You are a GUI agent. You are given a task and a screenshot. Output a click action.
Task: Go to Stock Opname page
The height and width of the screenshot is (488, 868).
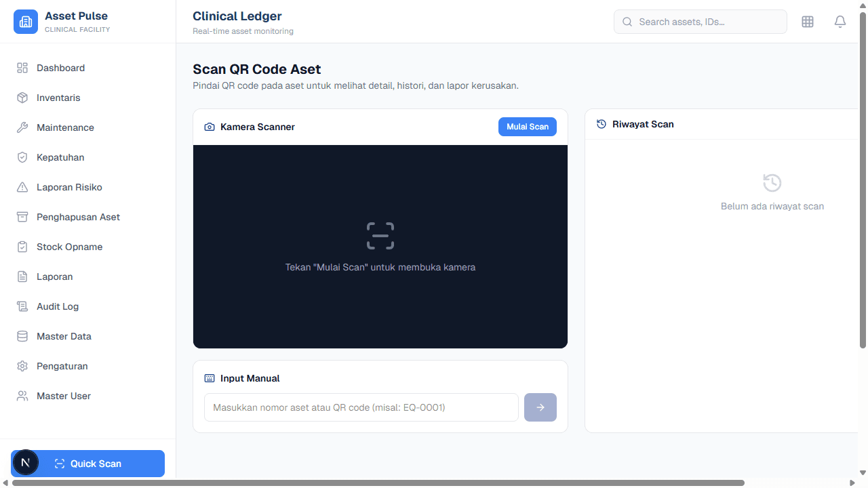point(69,247)
